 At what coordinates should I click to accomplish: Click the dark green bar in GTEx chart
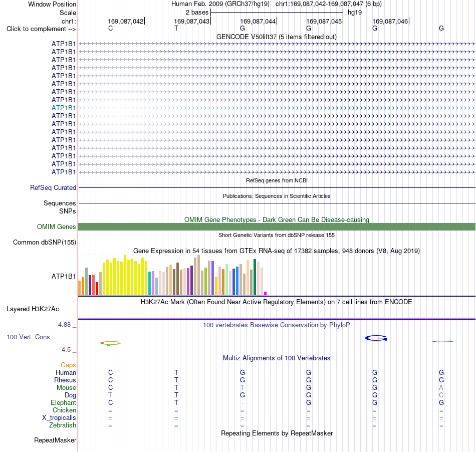[x=255, y=277]
